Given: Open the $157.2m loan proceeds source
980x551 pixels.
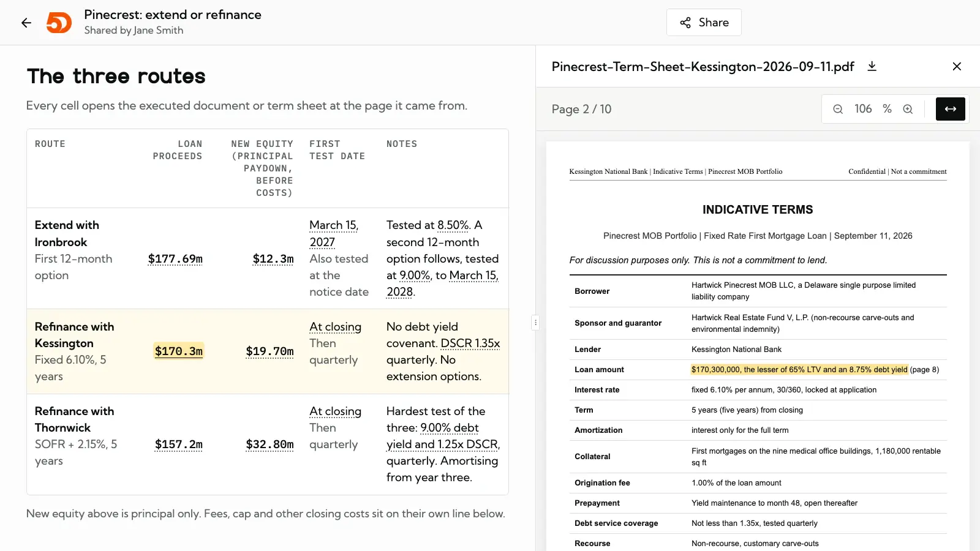Looking at the screenshot, I should tap(179, 444).
